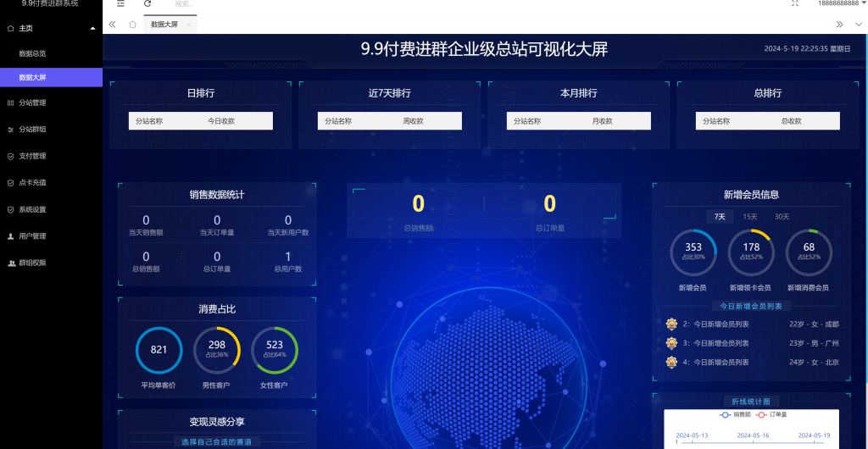Select the 数据大屏 tab
This screenshot has width=868, height=449.
[x=164, y=25]
